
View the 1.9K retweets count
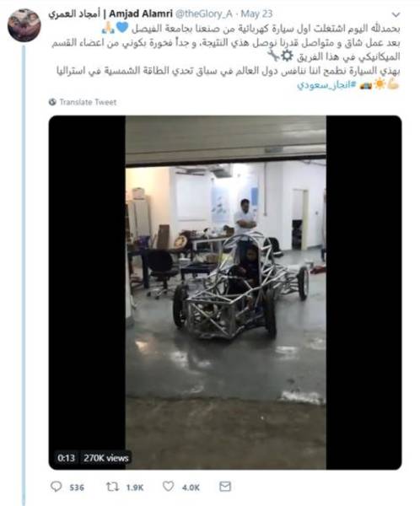[135, 487]
